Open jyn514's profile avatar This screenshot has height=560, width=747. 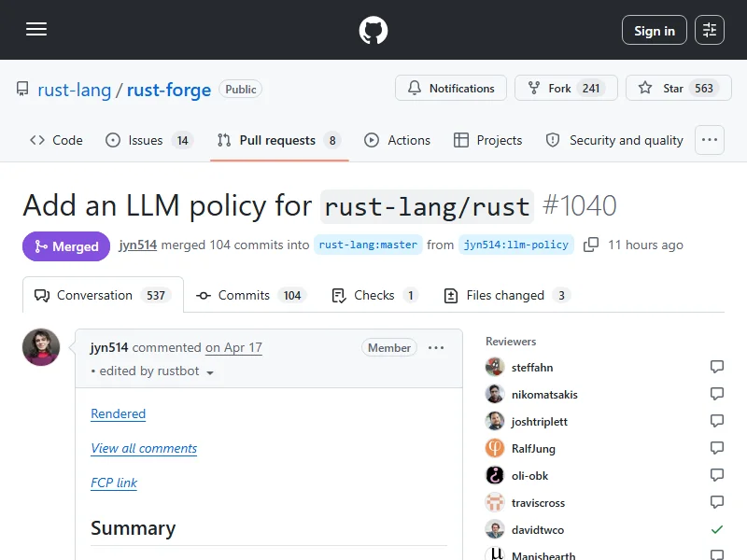[x=41, y=347]
